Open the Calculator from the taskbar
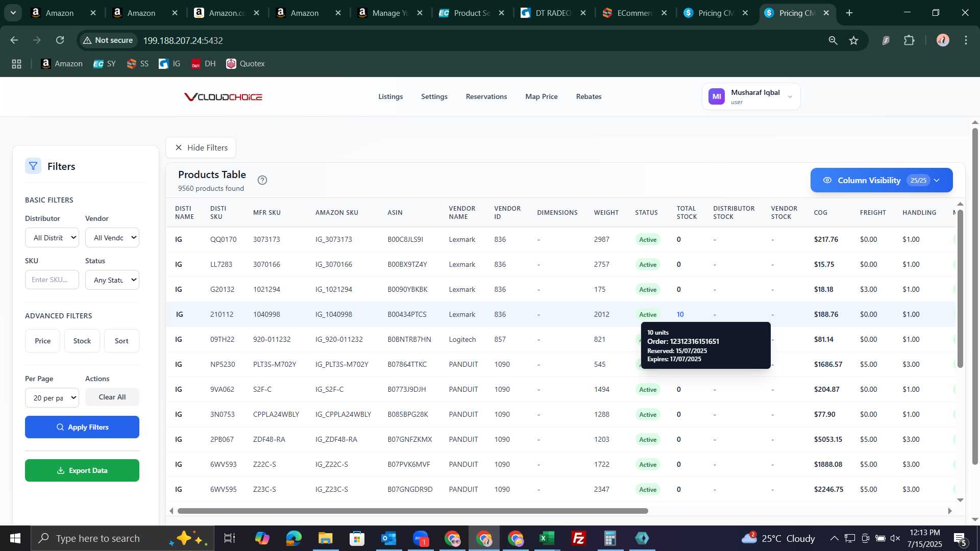980x551 pixels. pyautogui.click(x=610, y=538)
